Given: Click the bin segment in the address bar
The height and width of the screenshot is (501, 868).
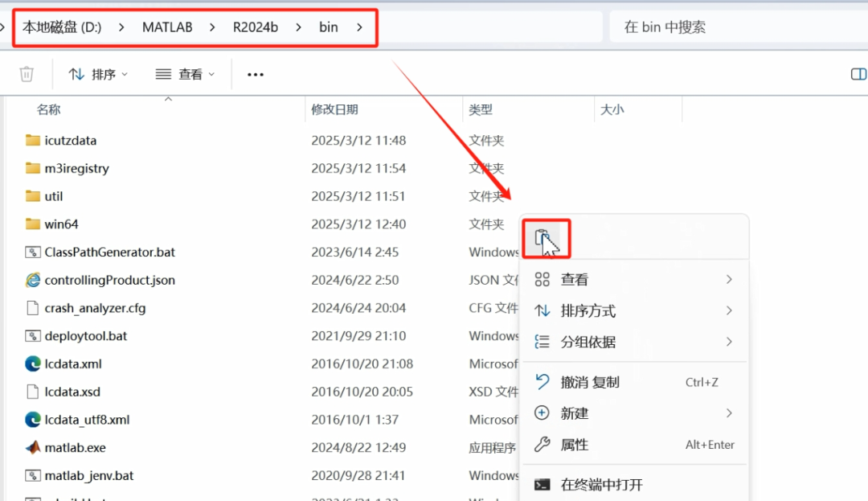Looking at the screenshot, I should (x=328, y=27).
